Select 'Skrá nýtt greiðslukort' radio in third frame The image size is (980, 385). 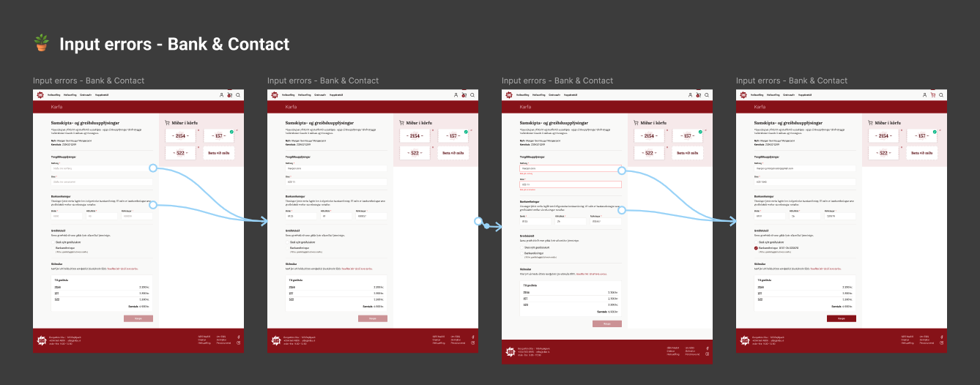pyautogui.click(x=521, y=248)
